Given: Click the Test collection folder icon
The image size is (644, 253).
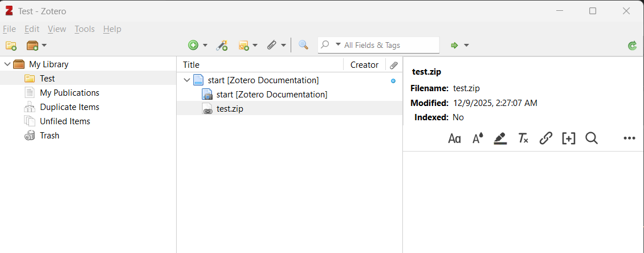Looking at the screenshot, I should pyautogui.click(x=30, y=79).
